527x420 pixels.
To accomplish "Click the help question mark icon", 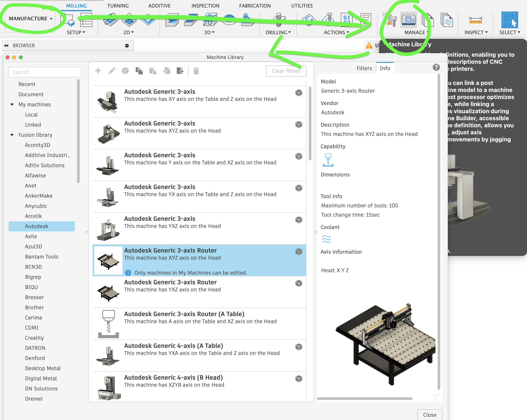I will point(436,67).
